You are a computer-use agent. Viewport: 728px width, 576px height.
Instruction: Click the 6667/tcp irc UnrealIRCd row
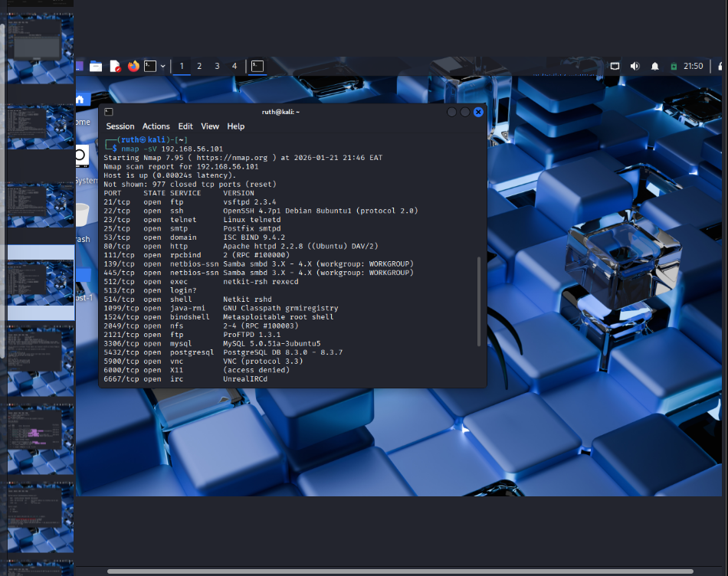[x=185, y=378]
